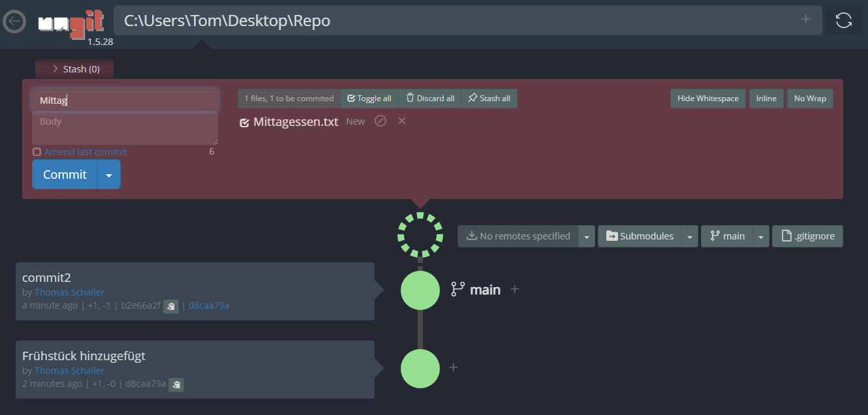The width and height of the screenshot is (868, 415).
Task: Click the X discard icon for Mittagessen.txt
Action: pos(402,121)
